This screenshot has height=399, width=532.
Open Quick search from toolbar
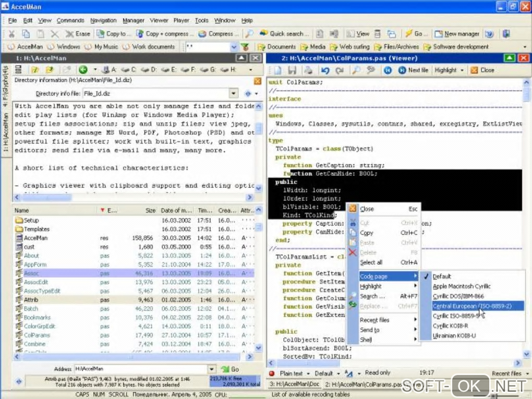click(x=284, y=33)
